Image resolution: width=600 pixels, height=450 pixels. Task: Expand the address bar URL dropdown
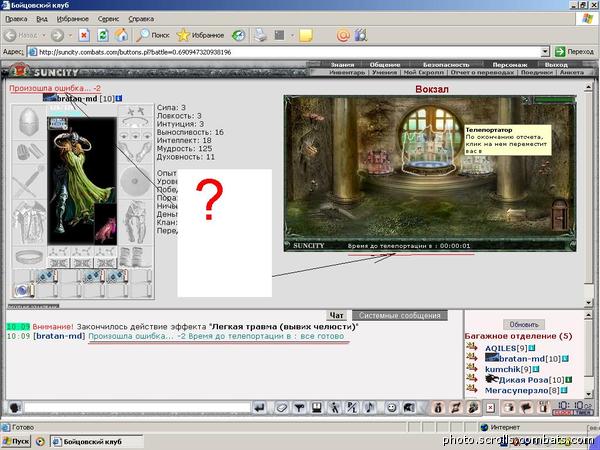(x=545, y=52)
